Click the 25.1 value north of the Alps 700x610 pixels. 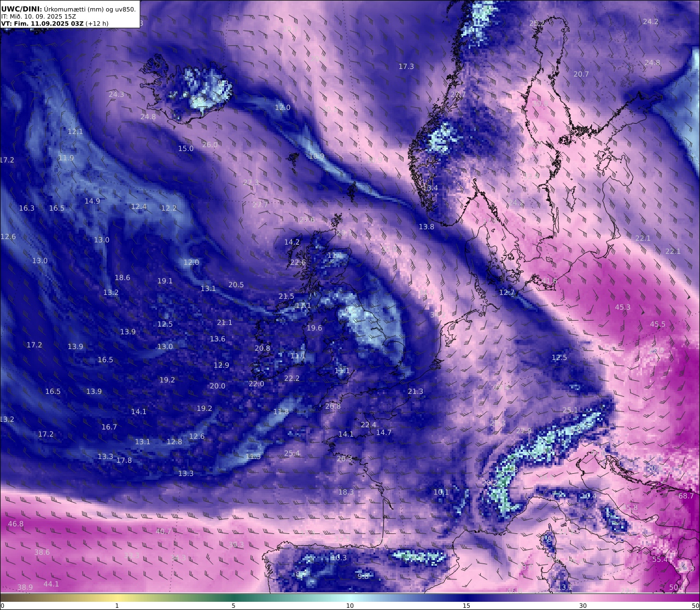coord(570,410)
